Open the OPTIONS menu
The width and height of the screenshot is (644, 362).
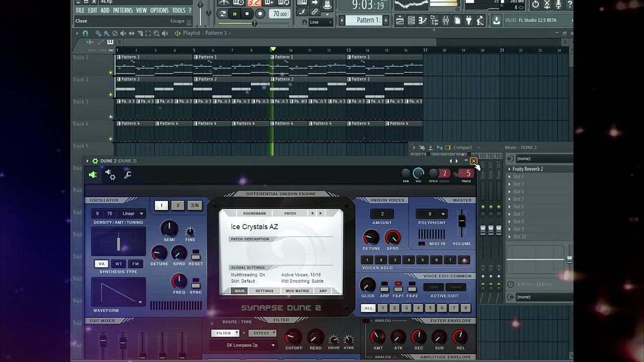[159, 10]
